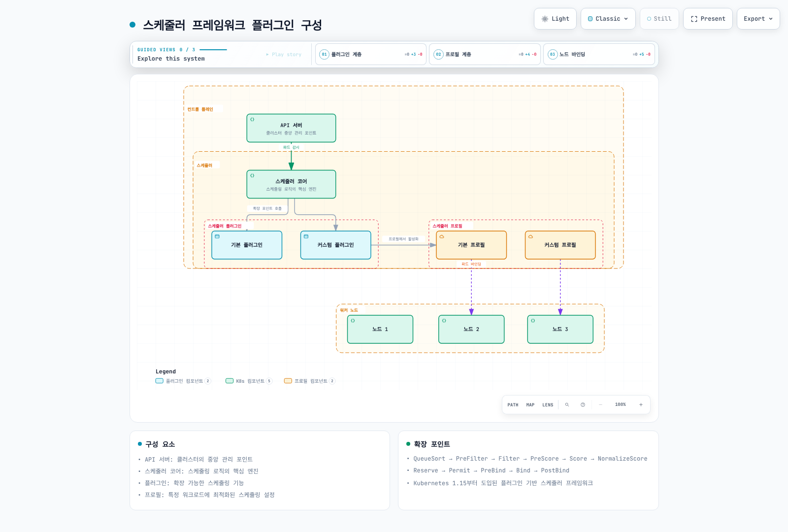Switch to MAP mode
The height and width of the screenshot is (532, 788).
click(x=530, y=405)
